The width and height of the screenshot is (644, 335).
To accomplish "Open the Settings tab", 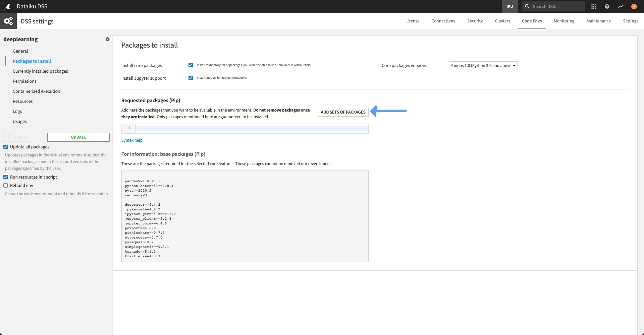I will [x=630, y=21].
